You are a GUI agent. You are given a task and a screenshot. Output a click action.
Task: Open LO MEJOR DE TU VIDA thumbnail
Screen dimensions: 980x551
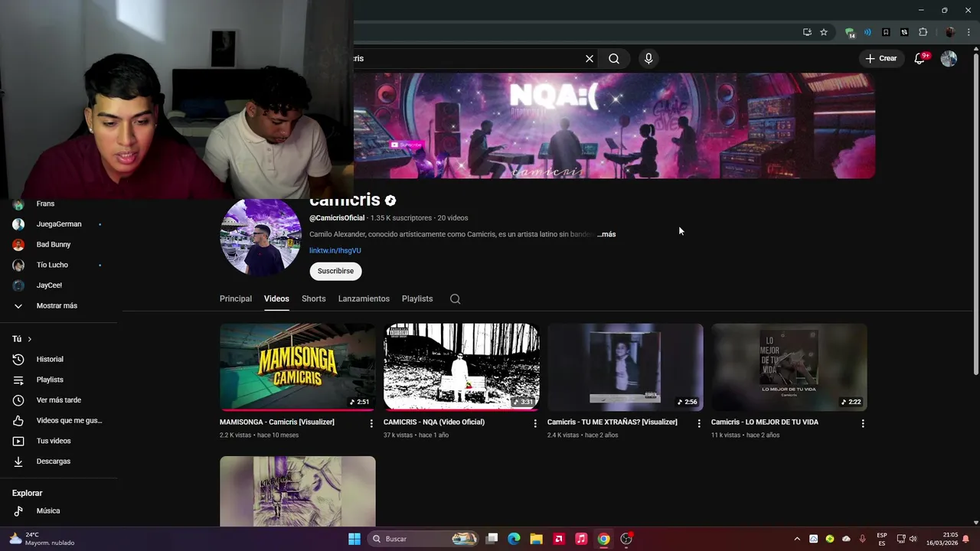coord(789,367)
